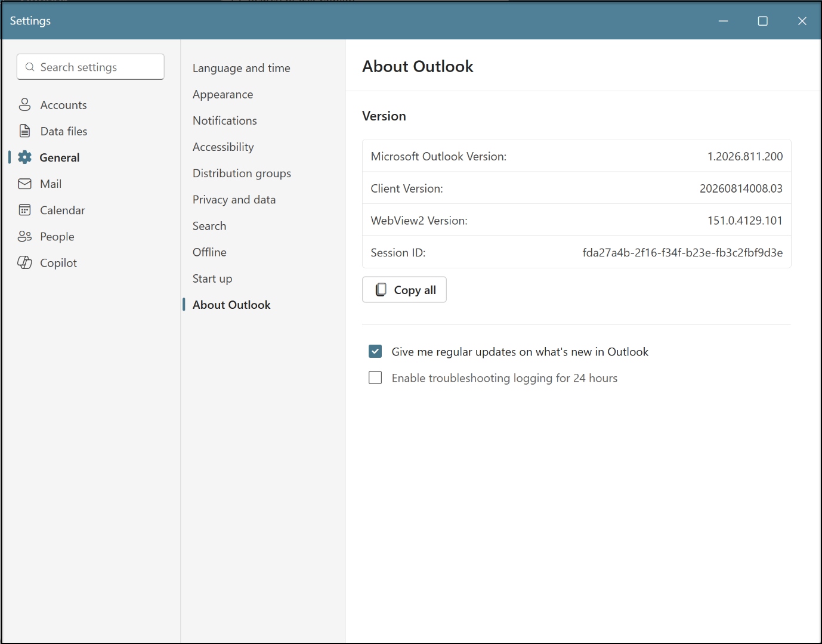Image resolution: width=822 pixels, height=644 pixels.
Task: Close the Settings window
Action: pos(802,21)
